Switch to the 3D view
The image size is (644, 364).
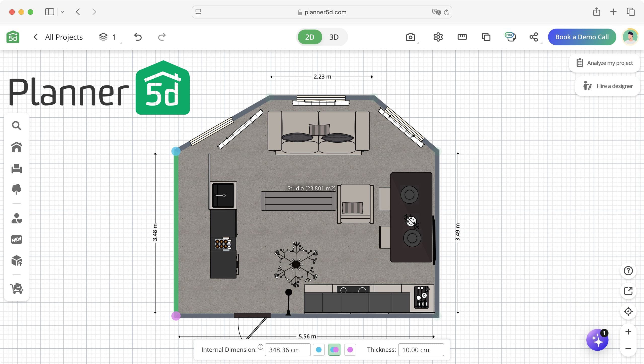pyautogui.click(x=334, y=37)
